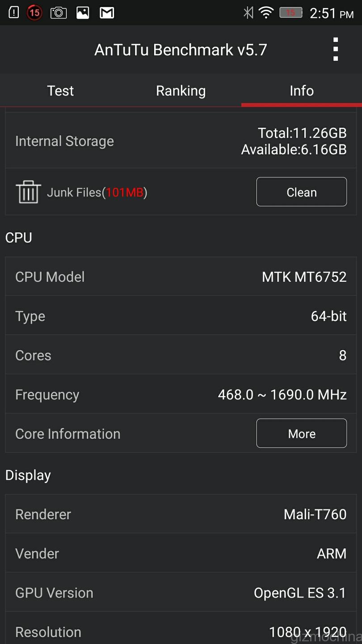Tap the trash can Junk Files icon

pyautogui.click(x=28, y=192)
